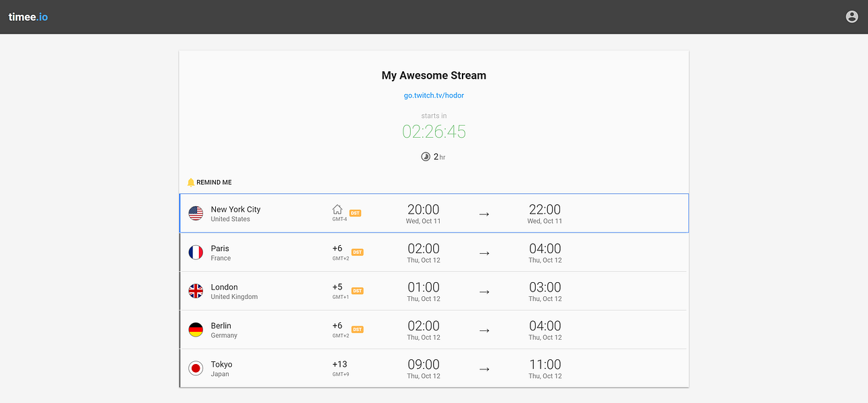Select the London city name

pos(224,287)
